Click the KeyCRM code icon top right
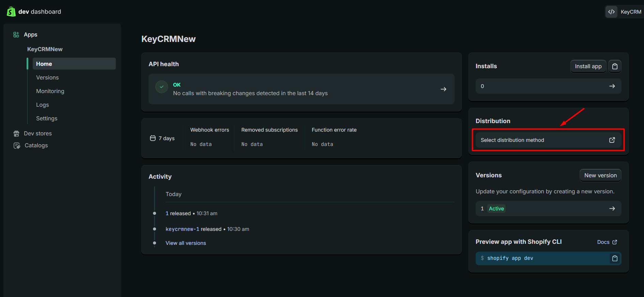644x297 pixels. pyautogui.click(x=612, y=12)
